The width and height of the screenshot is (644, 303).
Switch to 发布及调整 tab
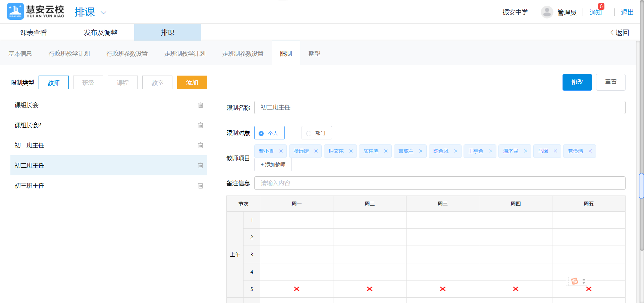pos(101,33)
